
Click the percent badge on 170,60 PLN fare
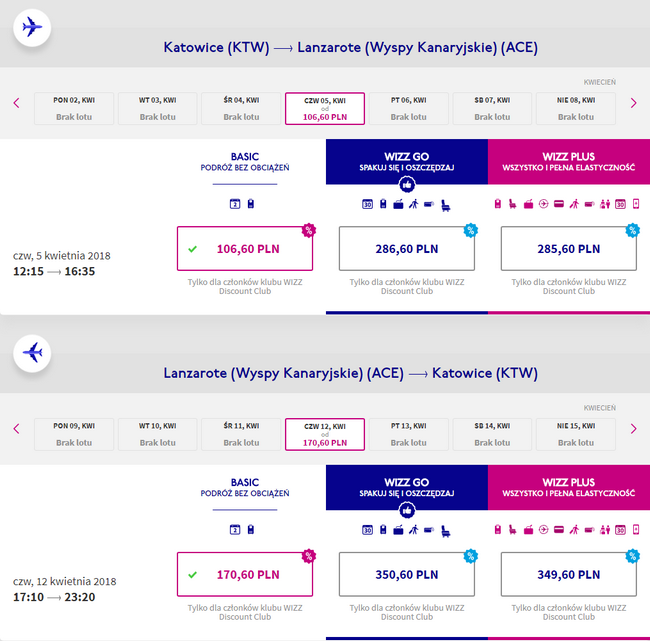point(309,555)
